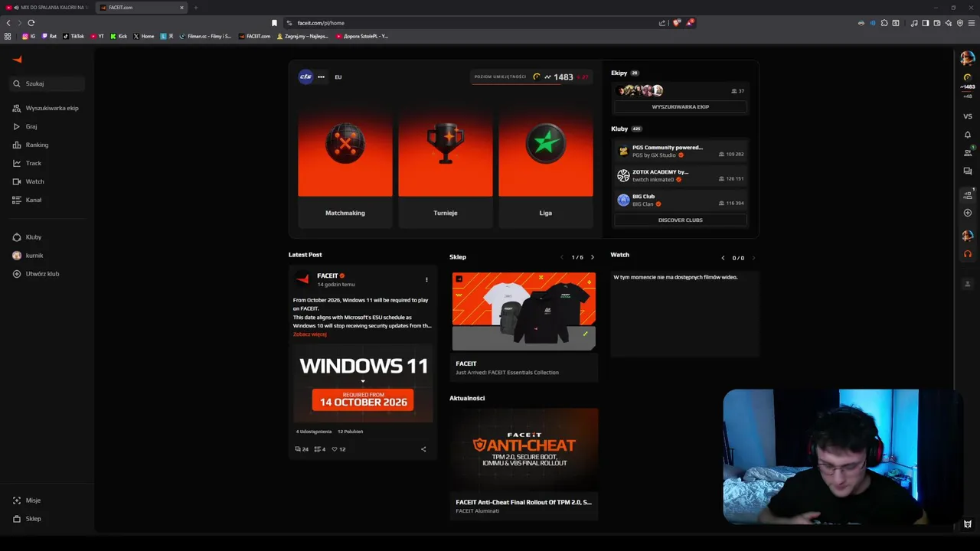Switch to the MIX DO SPALANIA KALORII tab
This screenshot has width=980, height=551.
click(47, 8)
